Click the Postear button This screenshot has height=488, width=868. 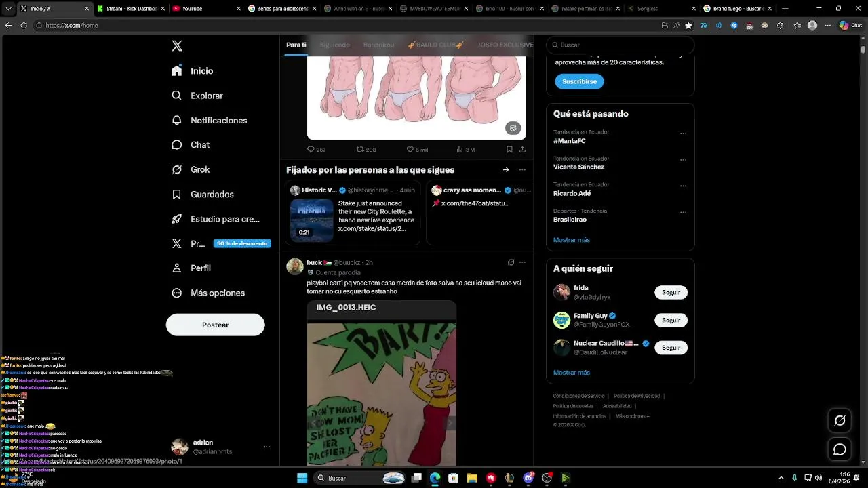tap(215, 325)
